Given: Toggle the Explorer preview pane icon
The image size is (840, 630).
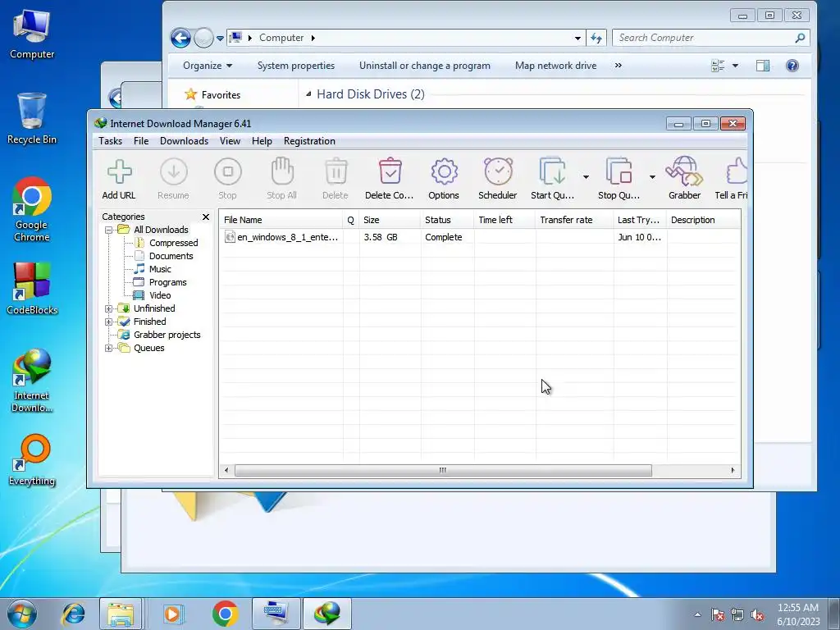Looking at the screenshot, I should click(763, 66).
